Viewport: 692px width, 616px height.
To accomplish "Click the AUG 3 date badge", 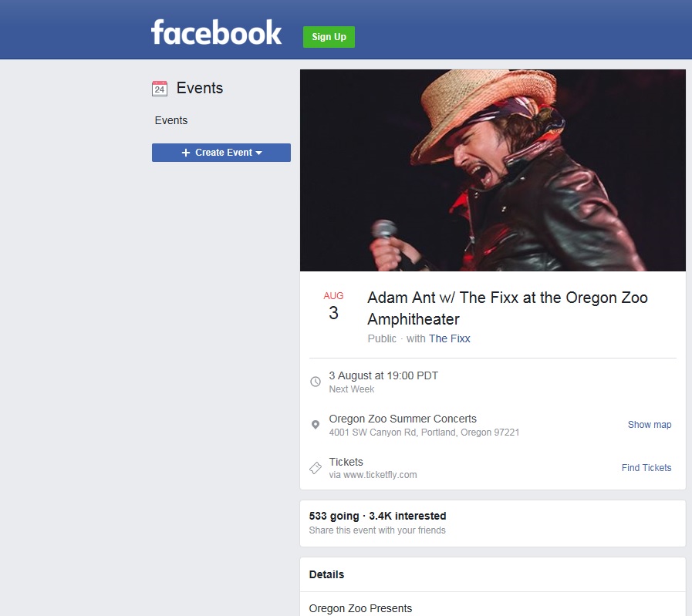I will [333, 306].
